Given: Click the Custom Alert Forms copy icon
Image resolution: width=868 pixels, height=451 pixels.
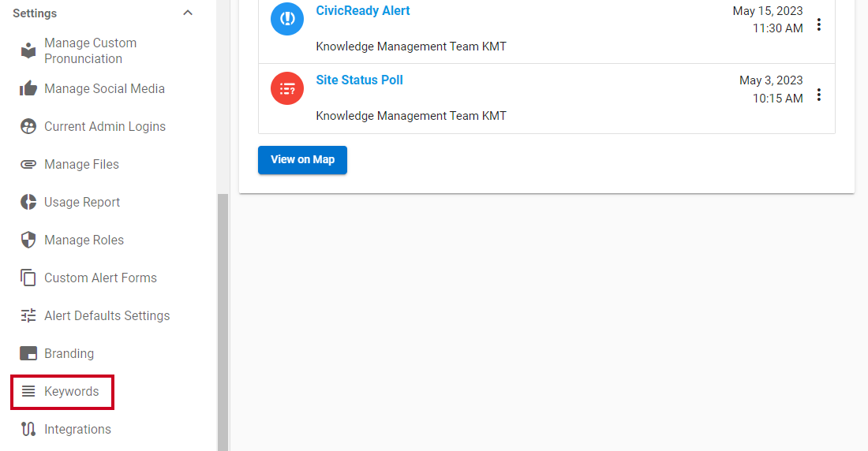Looking at the screenshot, I should pyautogui.click(x=28, y=278).
